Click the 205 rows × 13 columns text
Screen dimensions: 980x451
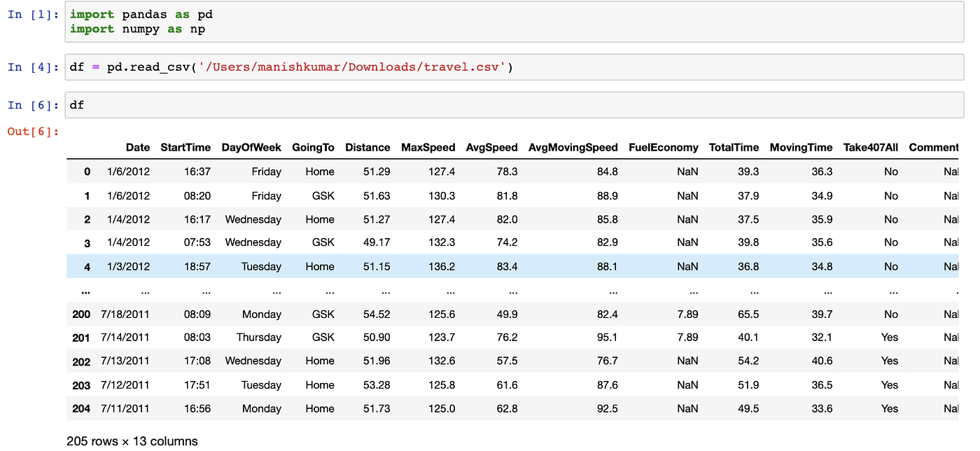131,441
